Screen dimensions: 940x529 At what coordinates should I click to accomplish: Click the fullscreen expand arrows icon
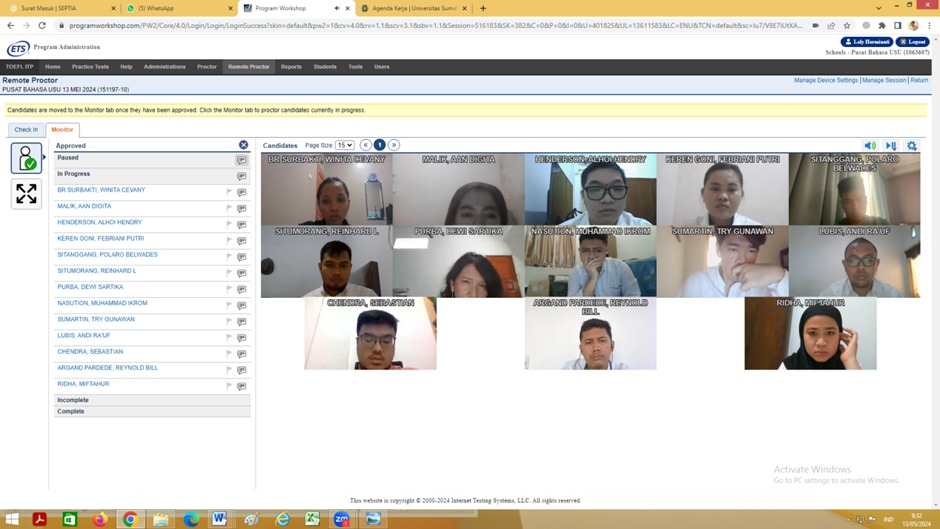[x=26, y=194]
